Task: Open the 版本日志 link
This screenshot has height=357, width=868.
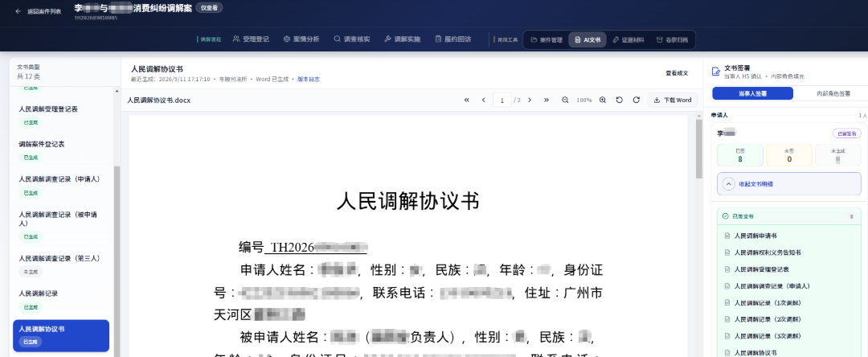Action: 309,79
